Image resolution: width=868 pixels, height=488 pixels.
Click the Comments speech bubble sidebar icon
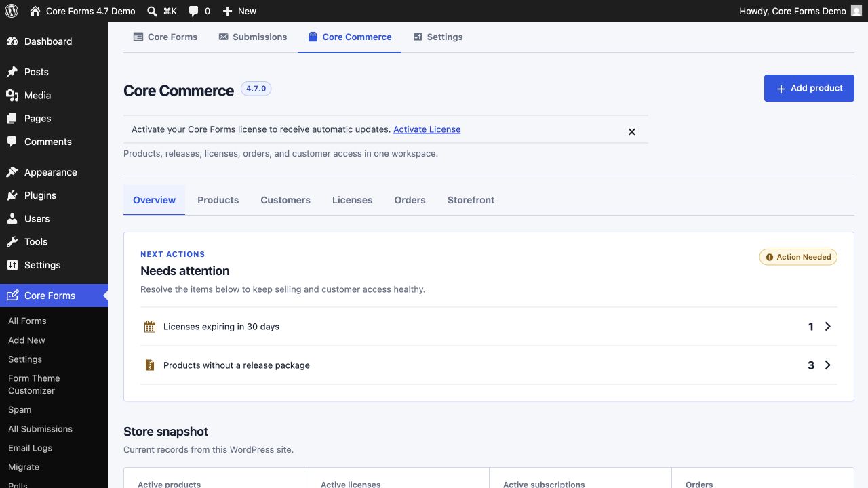pos(12,142)
